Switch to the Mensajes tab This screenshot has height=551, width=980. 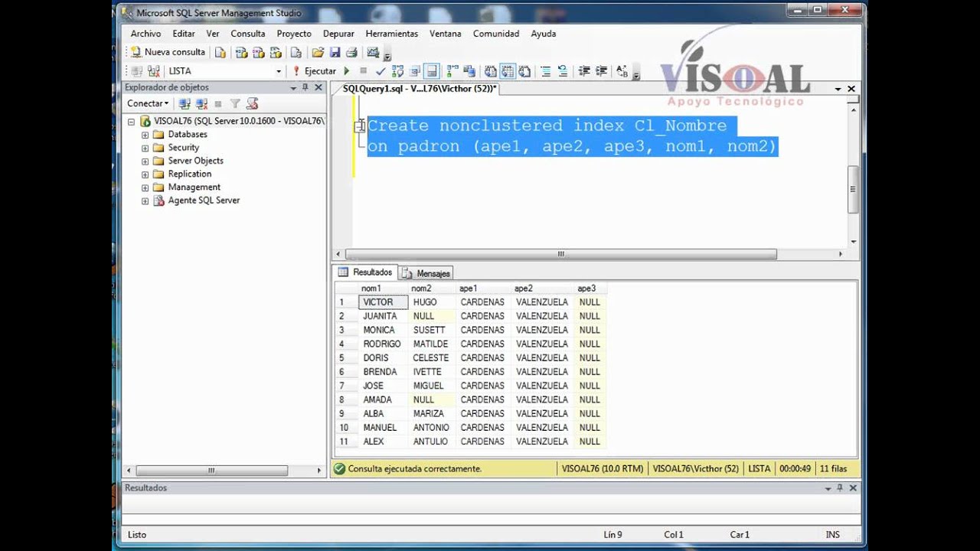pyautogui.click(x=426, y=273)
